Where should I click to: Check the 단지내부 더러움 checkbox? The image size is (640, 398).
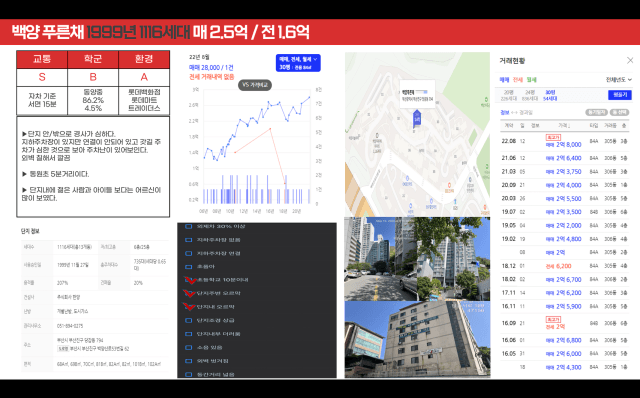[189, 334]
